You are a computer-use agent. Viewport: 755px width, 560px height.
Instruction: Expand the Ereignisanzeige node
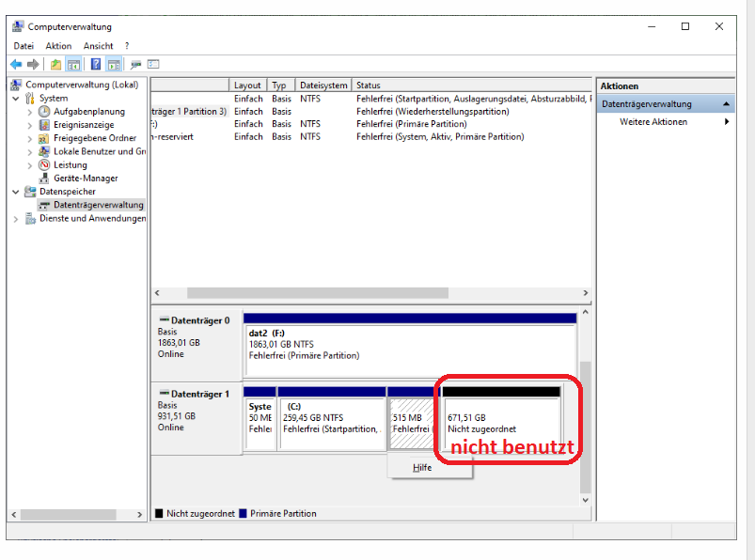tap(30, 126)
